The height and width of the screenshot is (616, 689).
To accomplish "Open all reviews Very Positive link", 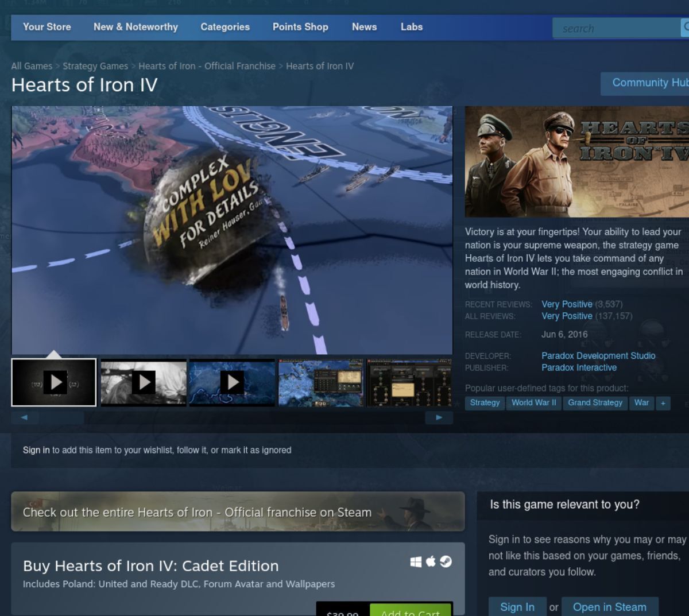I will (x=567, y=316).
